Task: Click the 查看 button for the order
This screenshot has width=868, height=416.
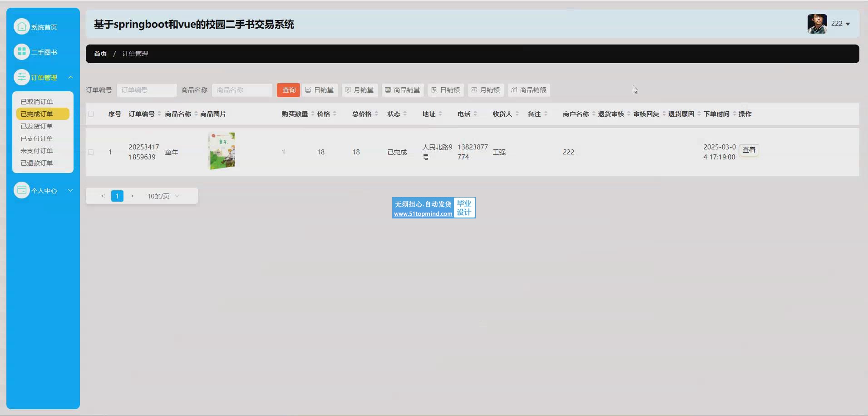Action: pos(749,150)
